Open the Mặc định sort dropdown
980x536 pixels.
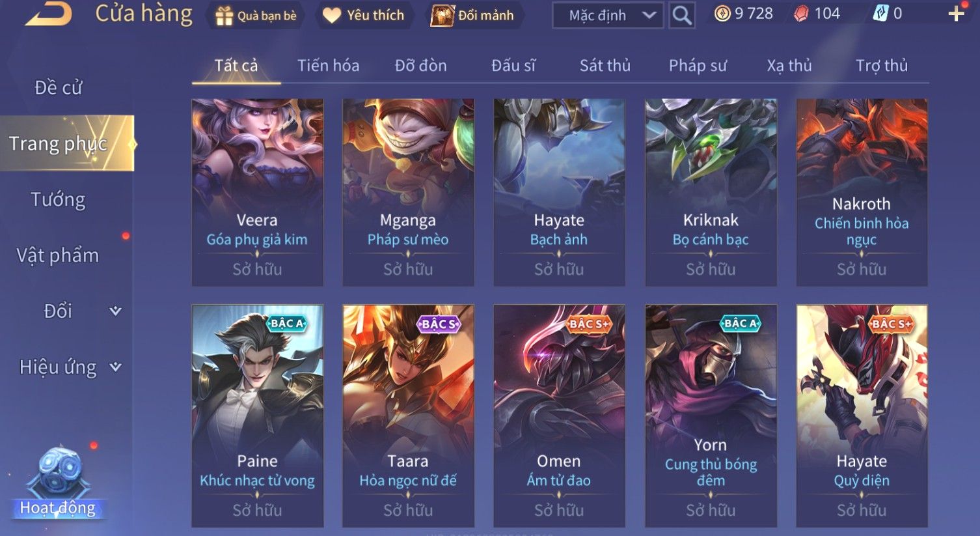[608, 16]
